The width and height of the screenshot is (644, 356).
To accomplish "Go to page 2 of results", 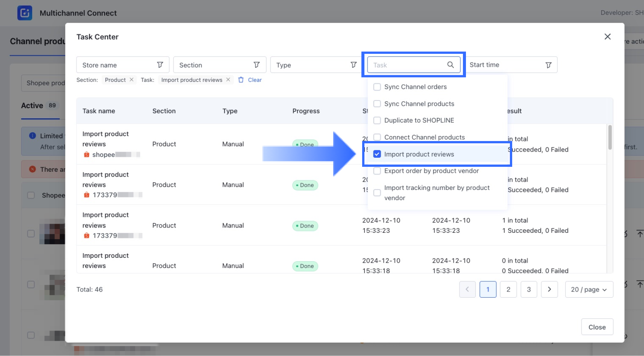I will click(508, 290).
